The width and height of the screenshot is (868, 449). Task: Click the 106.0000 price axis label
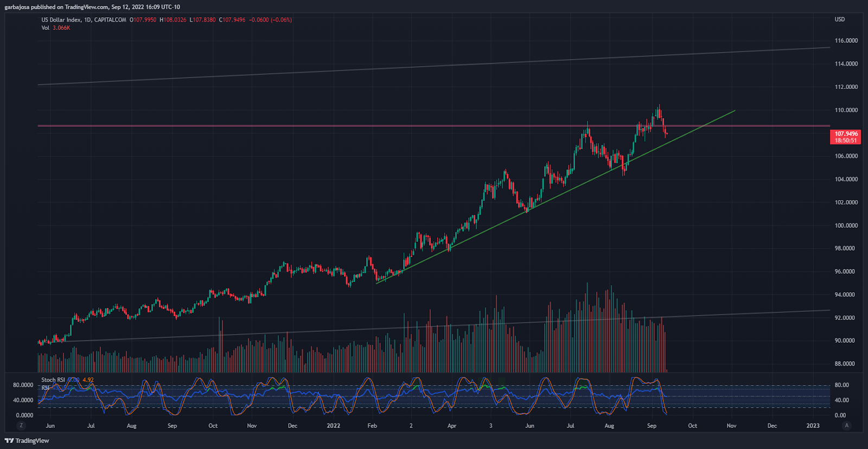tap(846, 156)
